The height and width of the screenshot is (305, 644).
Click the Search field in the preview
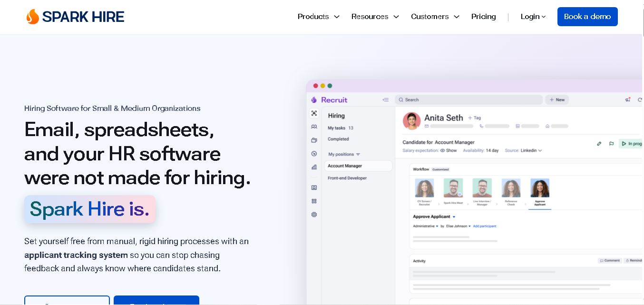(x=468, y=100)
